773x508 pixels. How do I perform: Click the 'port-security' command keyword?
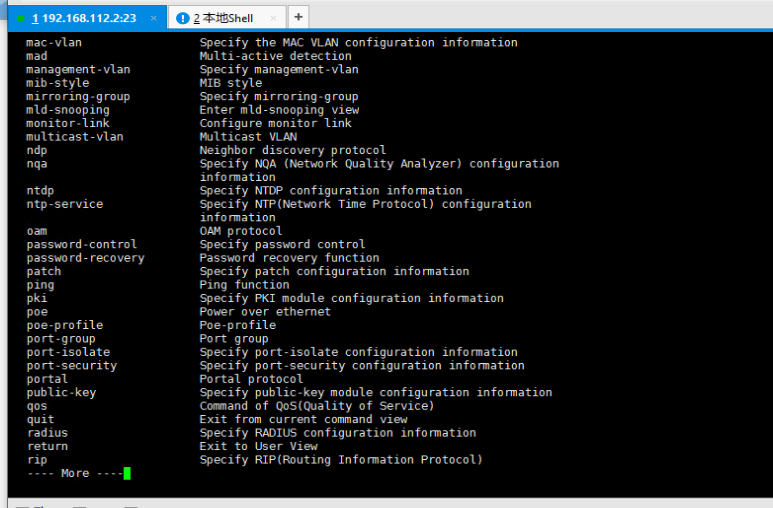pyautogui.click(x=71, y=366)
